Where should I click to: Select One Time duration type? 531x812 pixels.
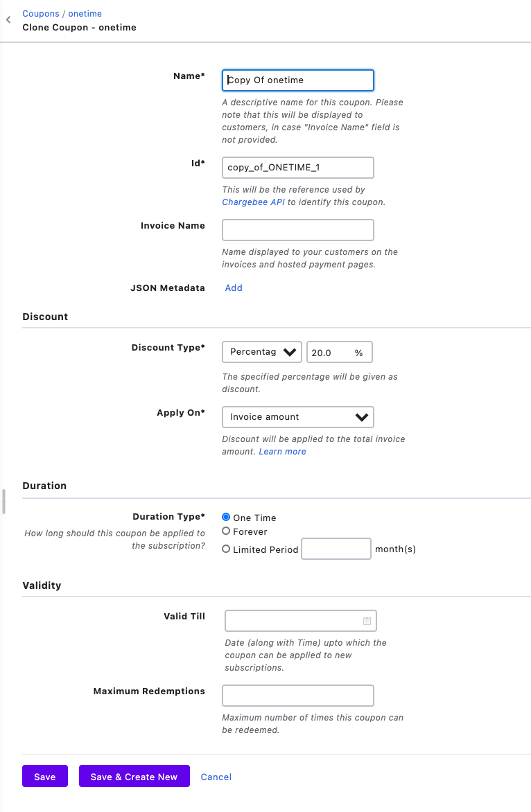(226, 517)
